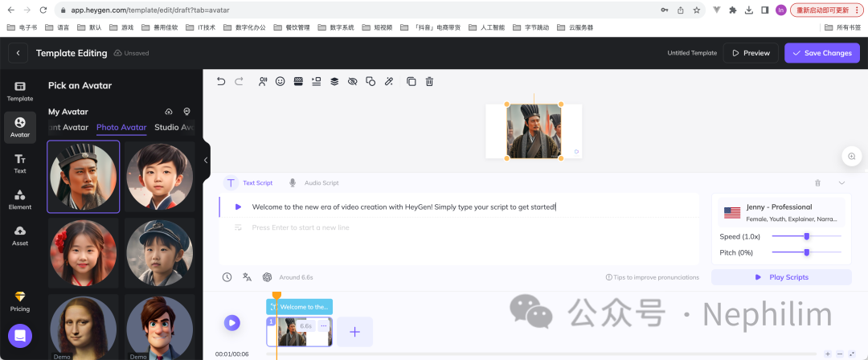
Task: Open the Element sidebar panel
Action: [x=20, y=200]
